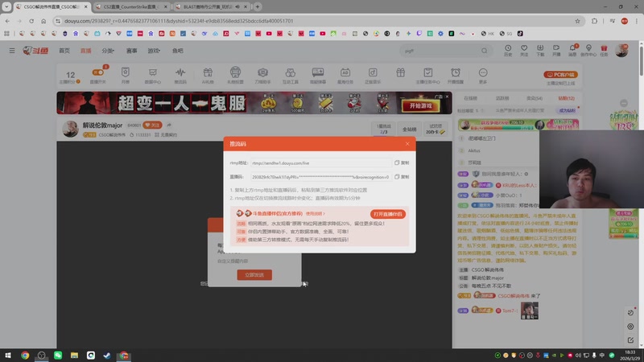Open the 消息 bell notifications
This screenshot has width=644, height=362.
[572, 51]
